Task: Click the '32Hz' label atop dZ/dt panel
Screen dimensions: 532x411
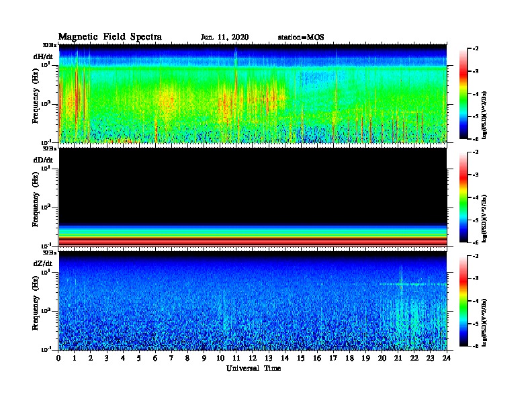Action: 50,253
